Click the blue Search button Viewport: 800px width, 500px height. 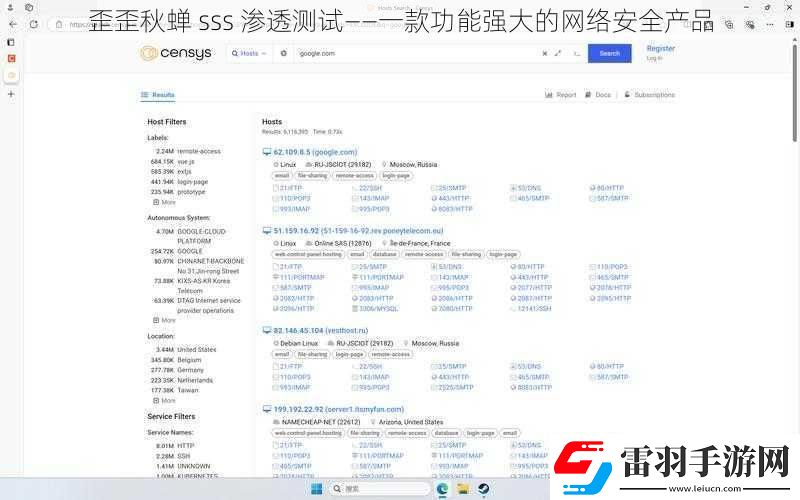[x=609, y=53]
